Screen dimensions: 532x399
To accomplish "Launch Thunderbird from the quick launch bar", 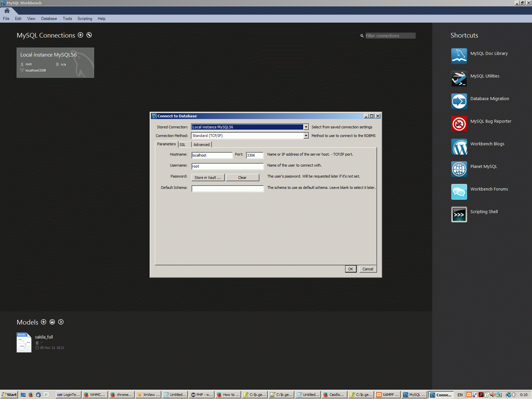I will point(39,395).
